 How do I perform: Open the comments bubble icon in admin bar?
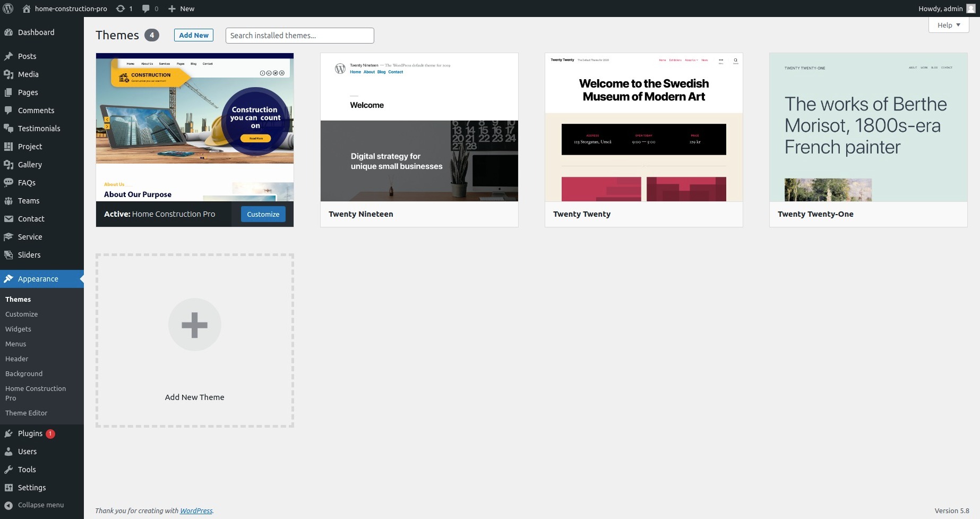pyautogui.click(x=146, y=8)
